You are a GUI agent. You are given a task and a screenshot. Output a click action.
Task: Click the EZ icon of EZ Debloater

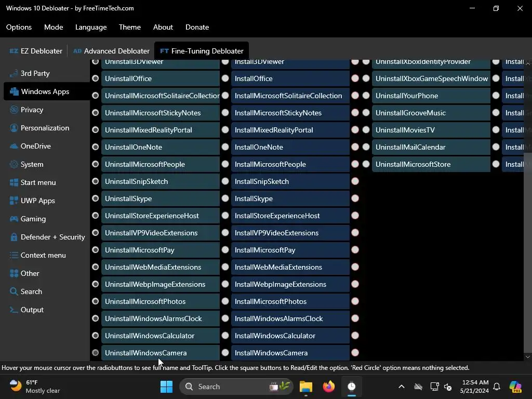tap(14, 51)
